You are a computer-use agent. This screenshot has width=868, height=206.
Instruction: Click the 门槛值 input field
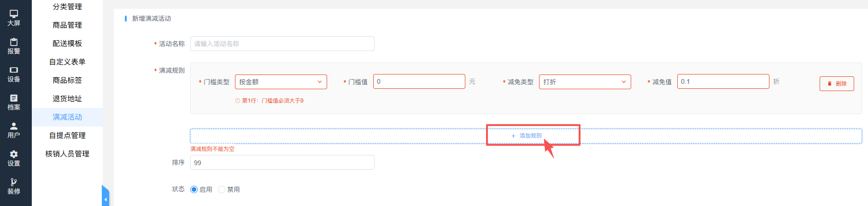[419, 81]
